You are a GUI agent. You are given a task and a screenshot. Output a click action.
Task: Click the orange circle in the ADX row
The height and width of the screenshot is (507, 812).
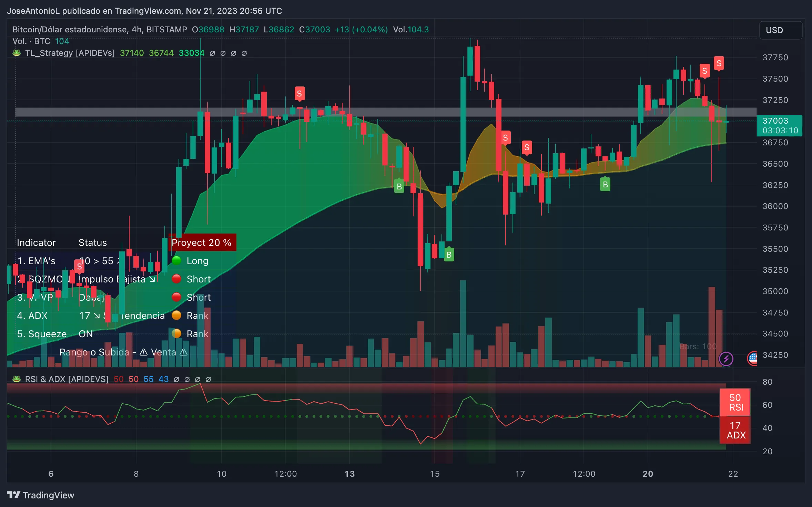tap(176, 315)
